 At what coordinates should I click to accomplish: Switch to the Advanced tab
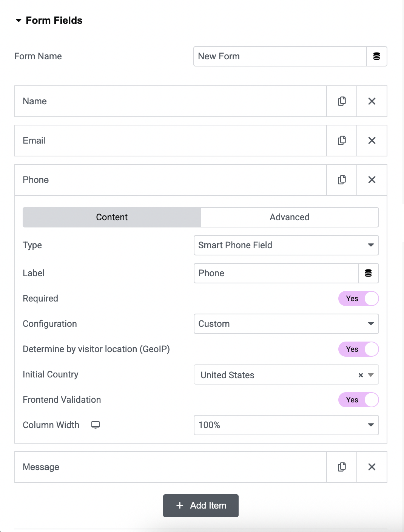pyautogui.click(x=289, y=217)
